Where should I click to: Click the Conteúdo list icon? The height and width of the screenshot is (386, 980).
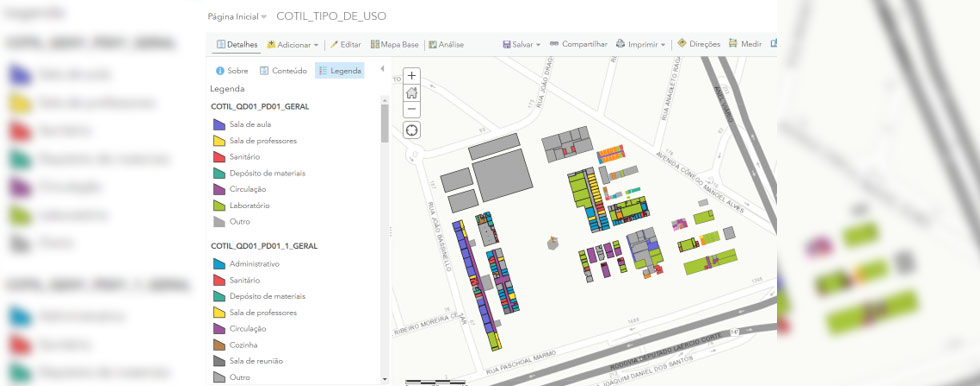coord(264,71)
